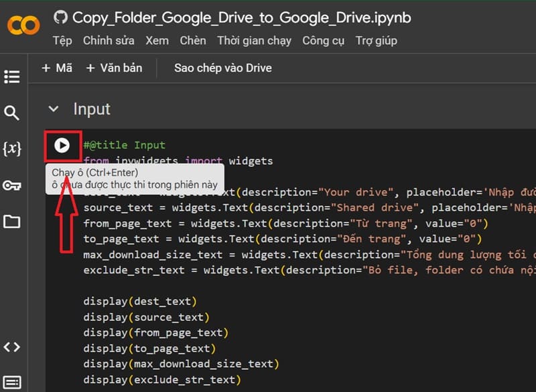Open the code snippets panel
This screenshot has height=392, width=536.
pyautogui.click(x=12, y=347)
